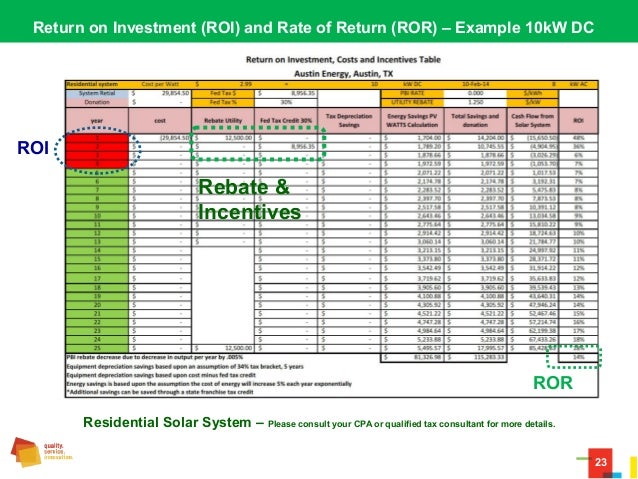Click the quality service innovation logo

pyautogui.click(x=42, y=452)
